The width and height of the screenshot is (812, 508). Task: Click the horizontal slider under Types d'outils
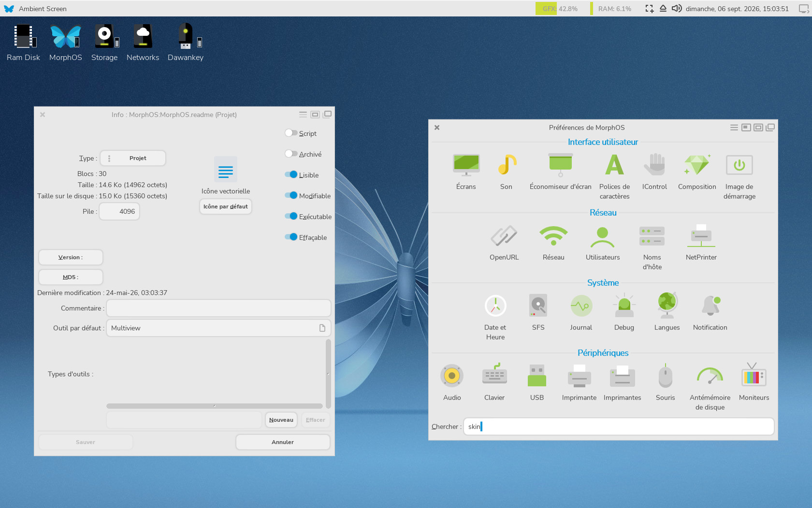tap(214, 406)
